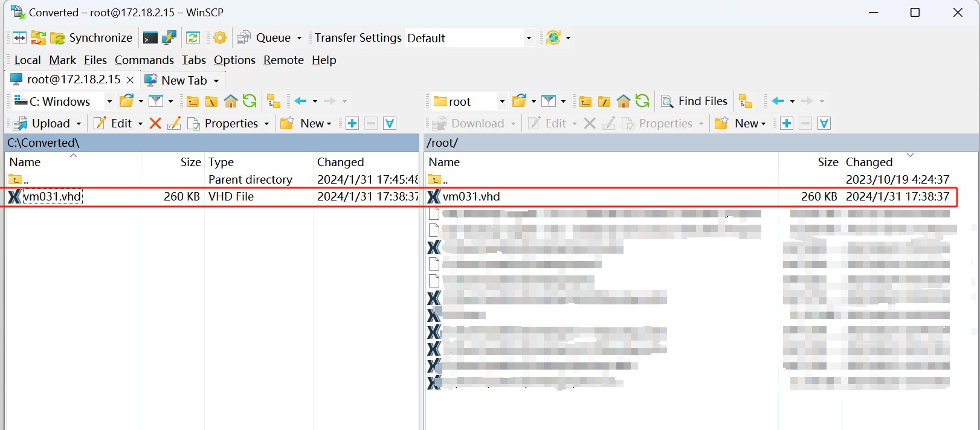Screen dimensions: 980x430
Task: Refresh the remote panel
Action: click(642, 101)
